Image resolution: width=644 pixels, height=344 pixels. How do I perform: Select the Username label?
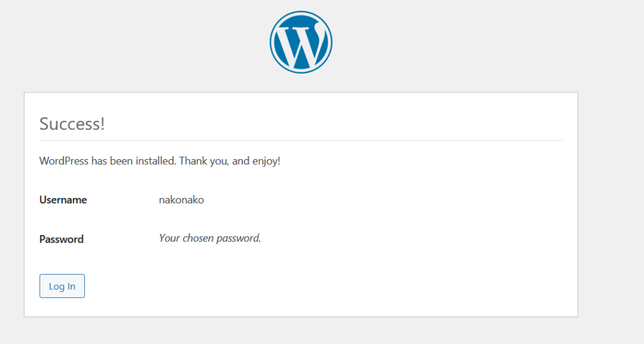point(63,200)
